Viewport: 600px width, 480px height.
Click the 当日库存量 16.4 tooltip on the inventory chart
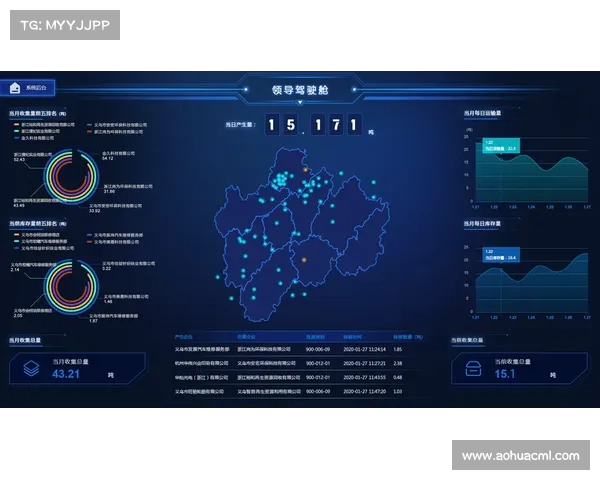(x=501, y=255)
